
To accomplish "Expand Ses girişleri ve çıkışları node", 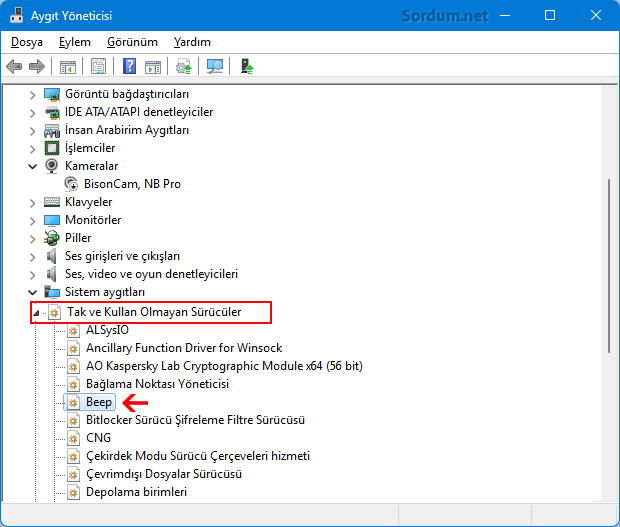I will tap(32, 257).
